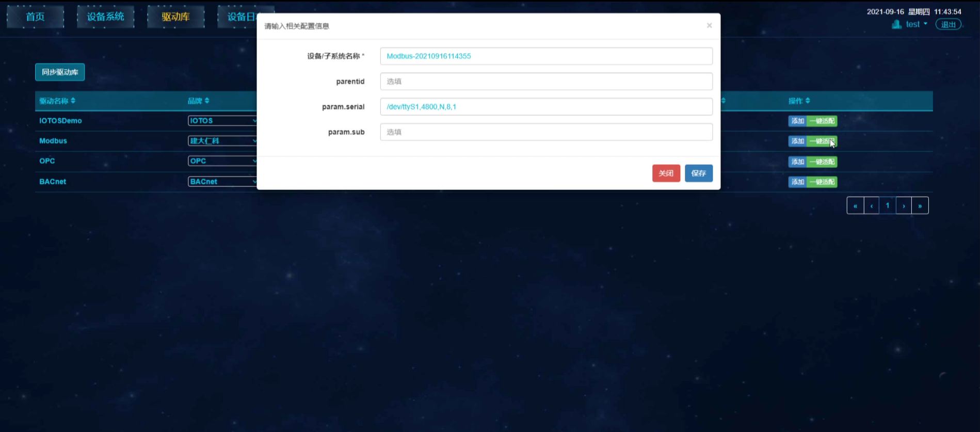
Task: Open the 设备系统 navigation tab
Action: click(105, 17)
